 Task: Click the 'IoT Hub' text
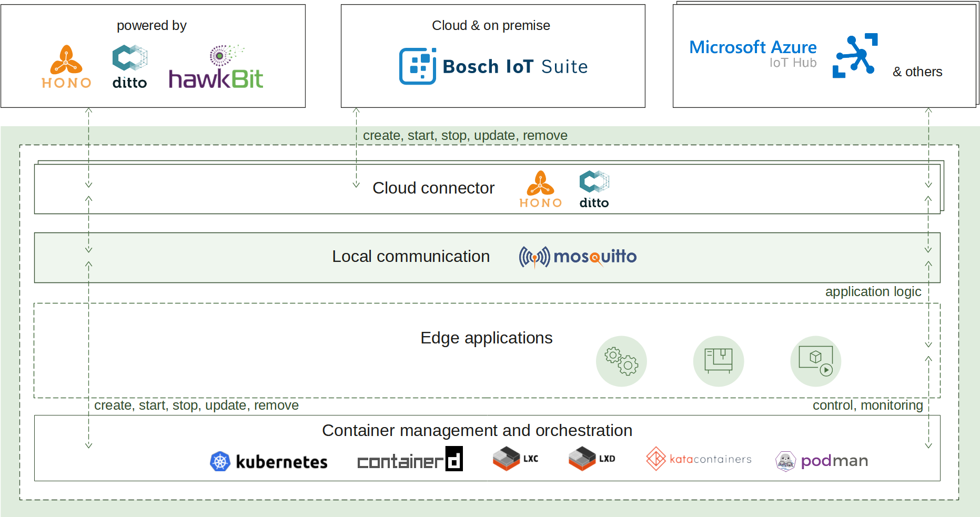[x=793, y=63]
